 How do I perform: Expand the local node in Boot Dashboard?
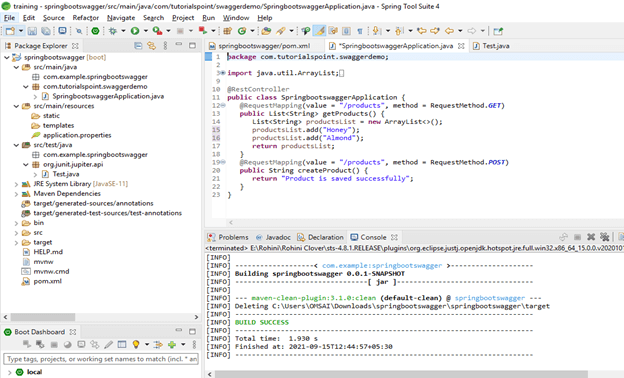(9, 372)
